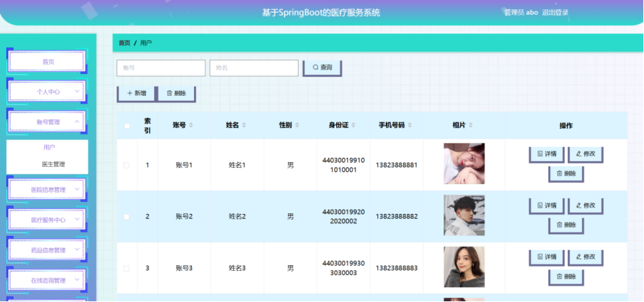Sort by 账号 column sort arrows

click(x=190, y=125)
